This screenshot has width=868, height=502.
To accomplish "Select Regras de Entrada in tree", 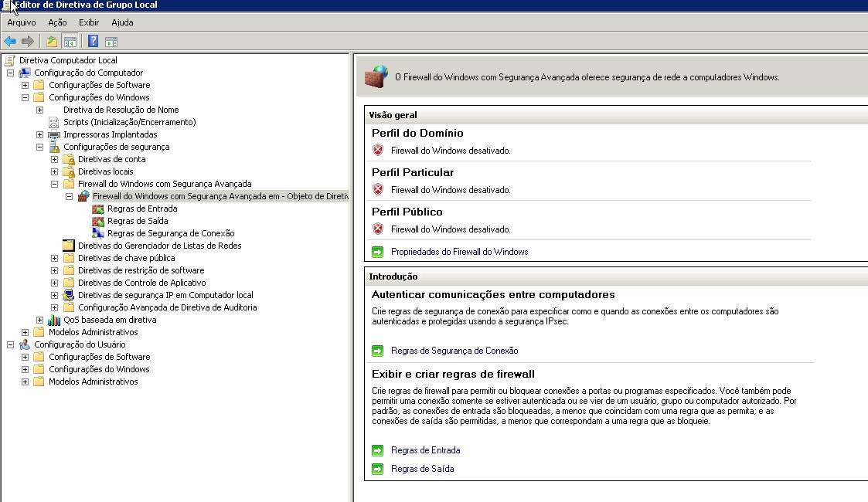I will [x=142, y=209].
